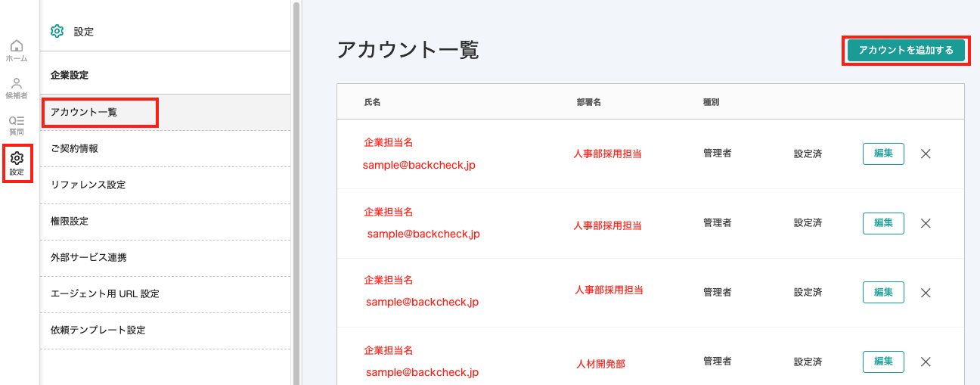
Task: Delete the 人材開発部 account with X icon
Action: coord(926,362)
